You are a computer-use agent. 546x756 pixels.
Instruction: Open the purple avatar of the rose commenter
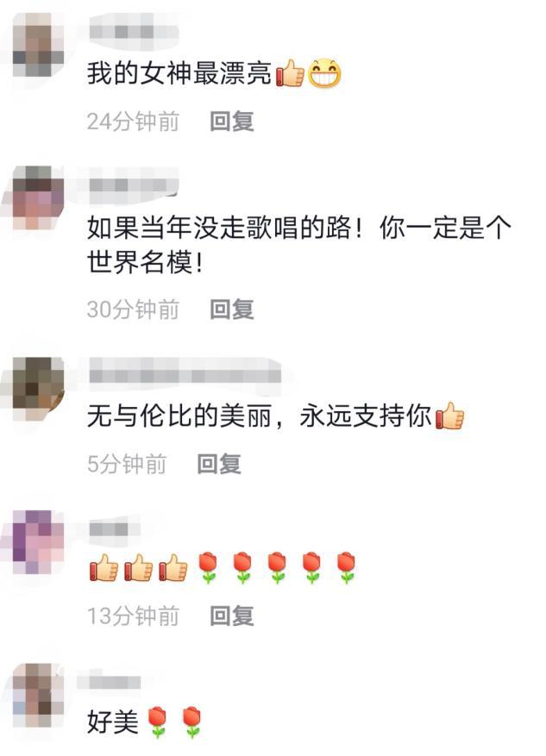(39, 542)
